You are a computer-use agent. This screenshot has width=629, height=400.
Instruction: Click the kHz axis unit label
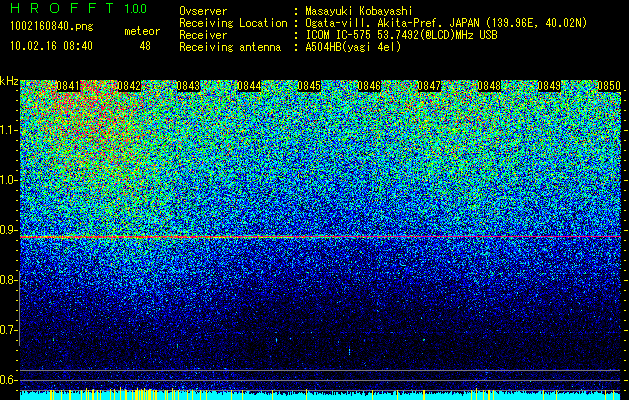tap(9, 81)
